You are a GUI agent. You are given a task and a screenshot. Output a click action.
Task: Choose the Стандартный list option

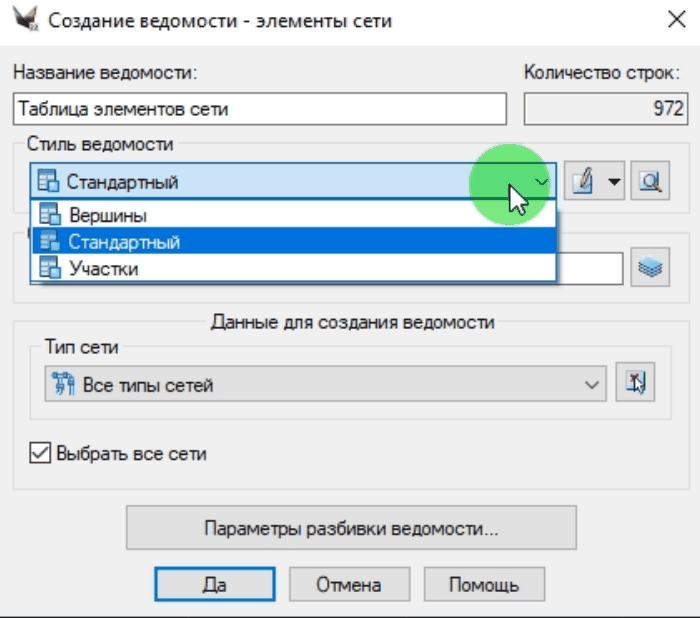tap(294, 241)
